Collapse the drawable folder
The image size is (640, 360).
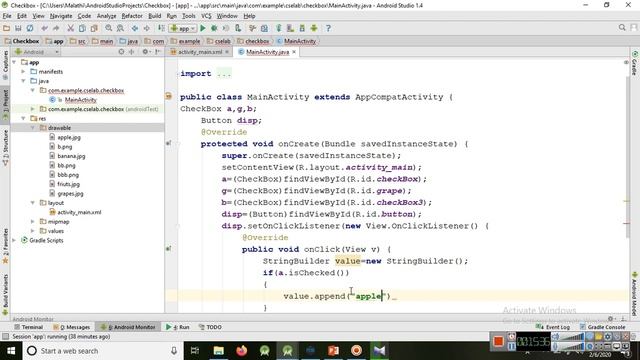[x=33, y=128]
